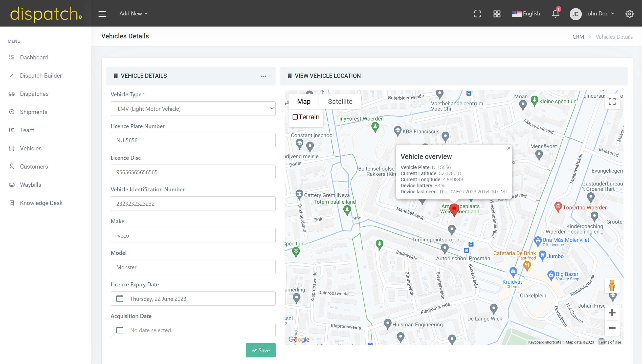The image size is (642, 364).
Task: Zoom in with the map plus control
Action: pos(612,313)
